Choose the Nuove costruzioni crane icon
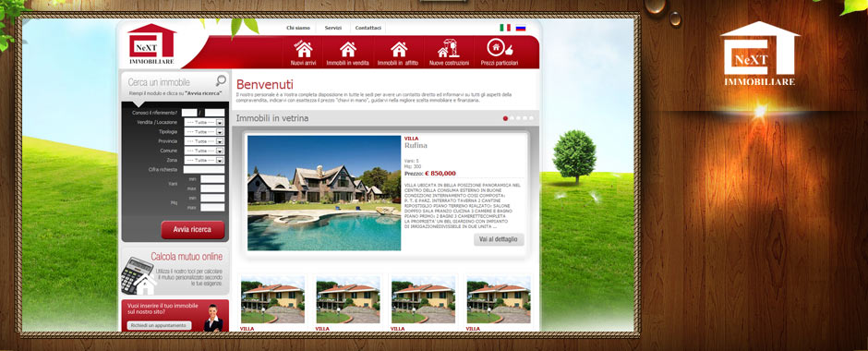Viewport: 868px width, 351px height. pos(449,48)
